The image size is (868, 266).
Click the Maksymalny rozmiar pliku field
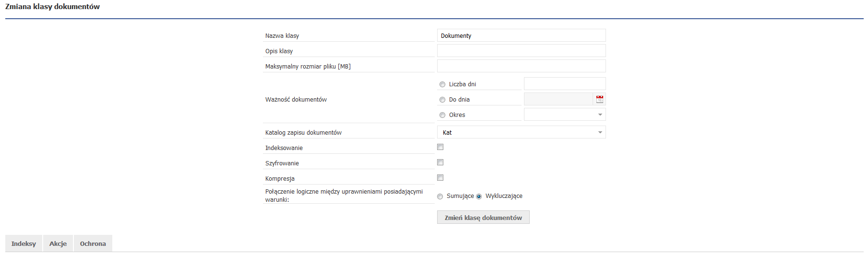(x=521, y=66)
